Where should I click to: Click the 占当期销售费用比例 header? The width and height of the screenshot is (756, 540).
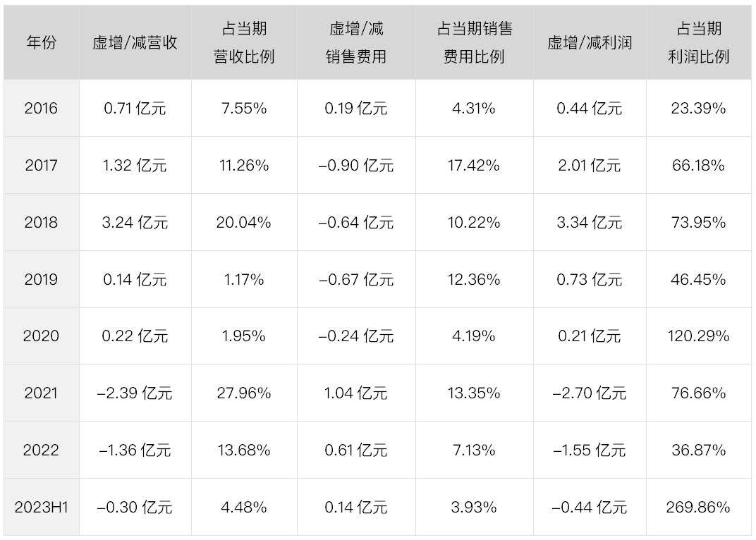click(x=475, y=42)
